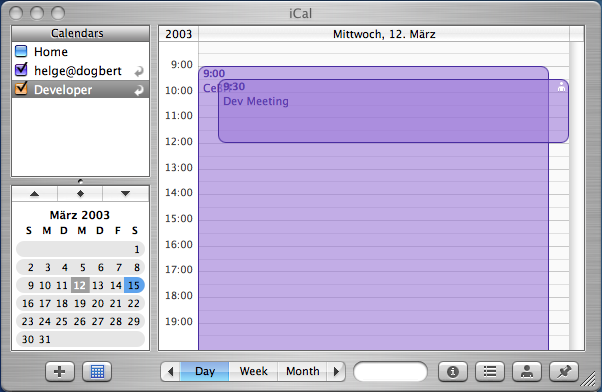Grab the window resize corner handle

[588, 379]
